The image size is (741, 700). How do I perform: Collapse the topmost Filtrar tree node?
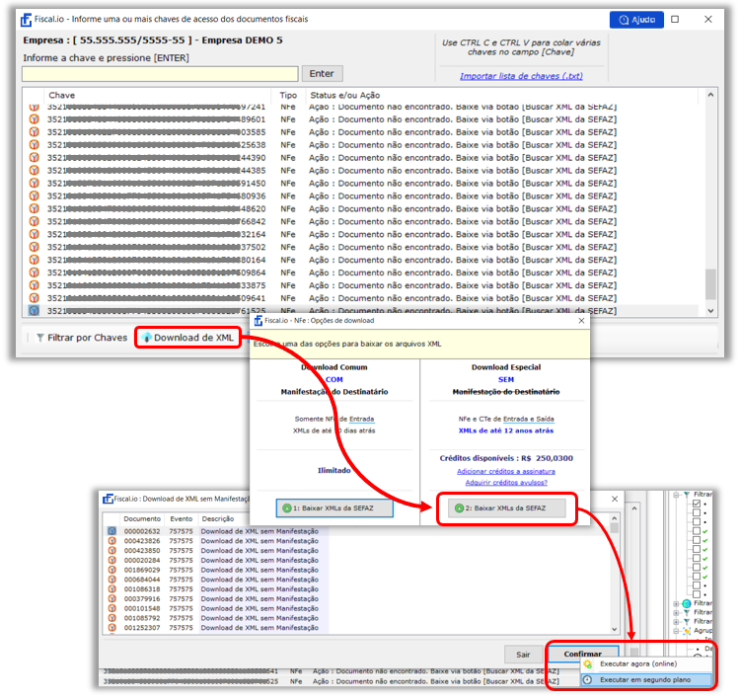point(676,495)
